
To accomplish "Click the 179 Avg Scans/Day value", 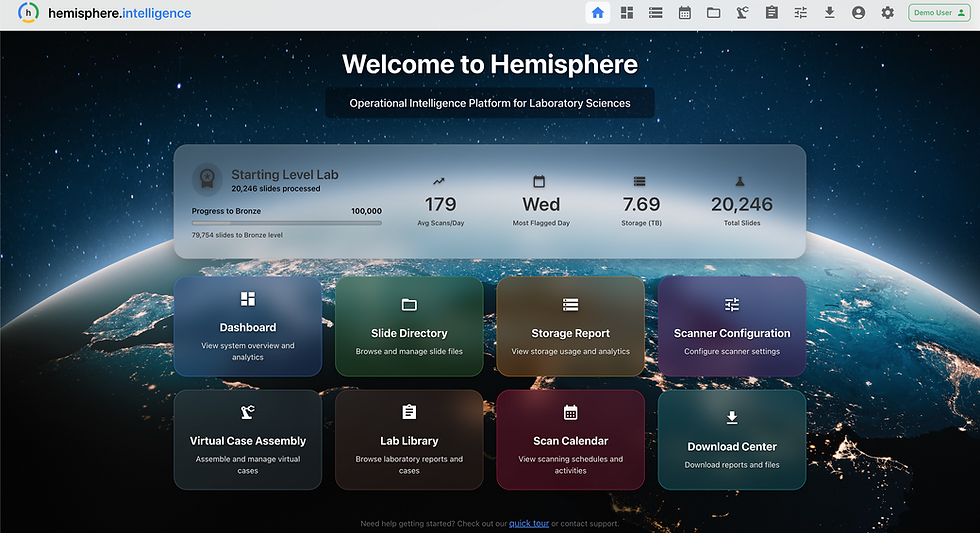I will coord(441,204).
